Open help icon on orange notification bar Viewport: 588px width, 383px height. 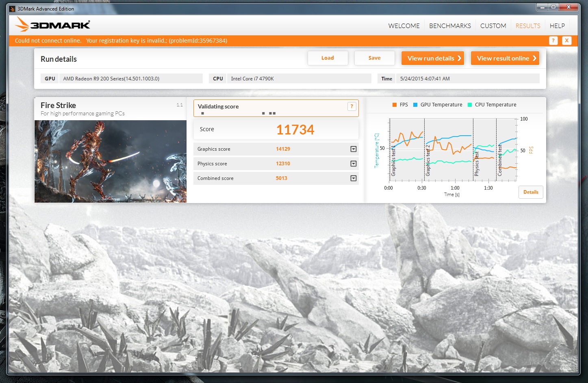553,41
